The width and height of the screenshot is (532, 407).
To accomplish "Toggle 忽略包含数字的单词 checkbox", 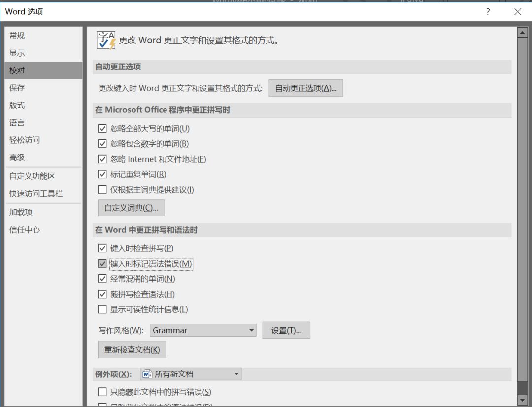I will [102, 143].
